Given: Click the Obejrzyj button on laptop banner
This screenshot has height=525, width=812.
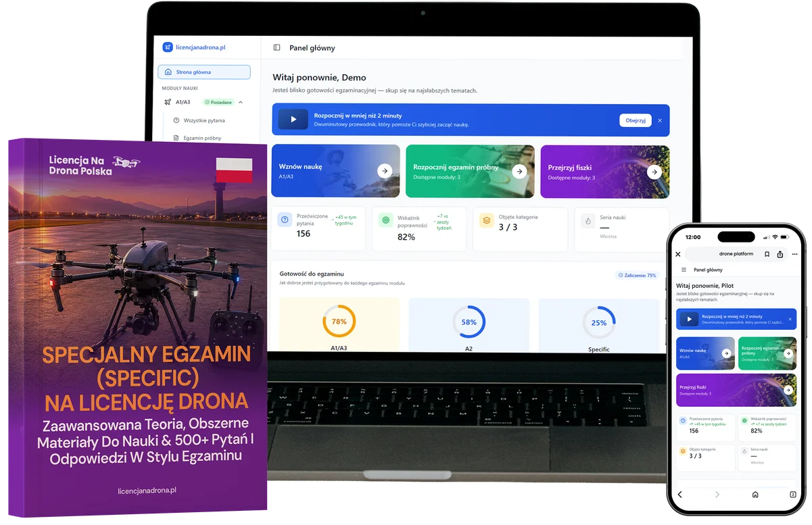Looking at the screenshot, I should point(636,120).
